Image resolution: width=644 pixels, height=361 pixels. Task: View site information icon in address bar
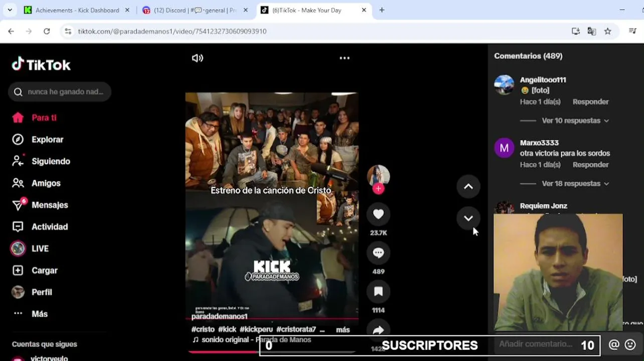pyautogui.click(x=68, y=31)
